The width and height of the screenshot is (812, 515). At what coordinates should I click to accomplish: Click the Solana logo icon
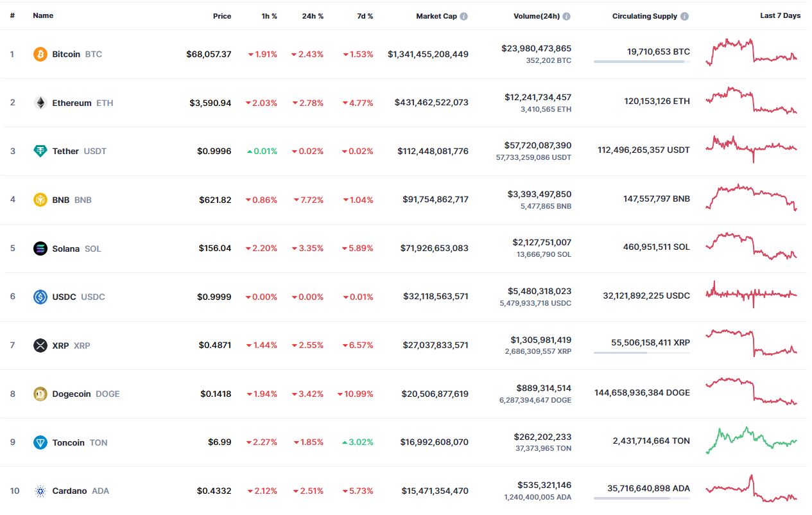[40, 249]
